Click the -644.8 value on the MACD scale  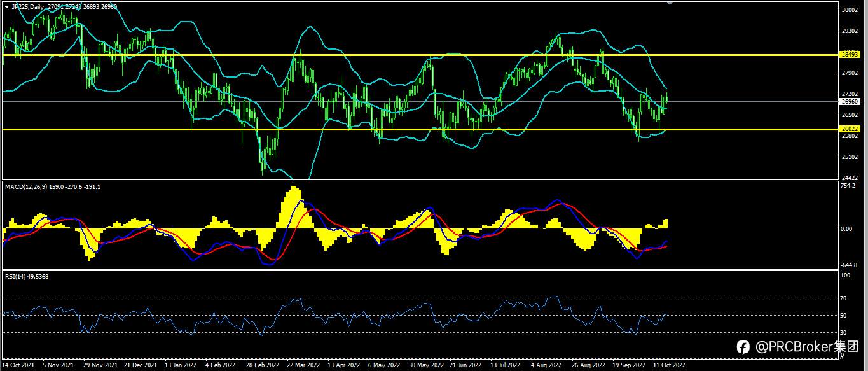[x=850, y=265]
